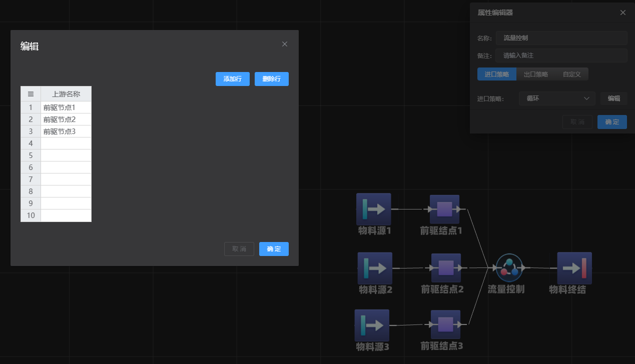Click 编辑 button beside the strategy dropdown
The image size is (635, 364).
coord(613,98)
